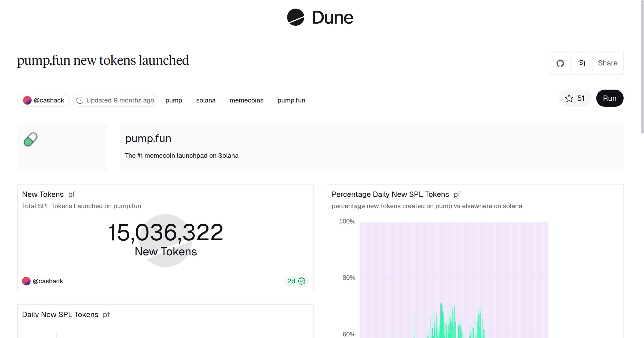
Task: Click the Daily New SPL Tokens title
Action: point(60,314)
